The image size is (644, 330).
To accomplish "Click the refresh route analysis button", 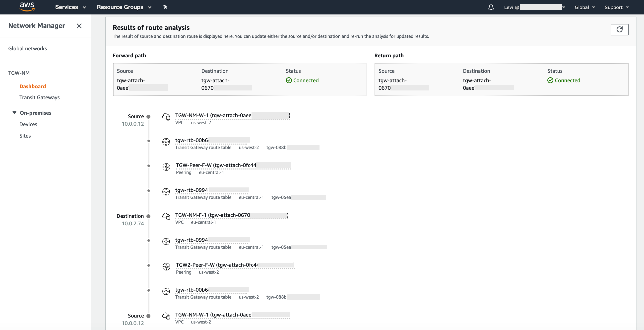I will pyautogui.click(x=619, y=29).
